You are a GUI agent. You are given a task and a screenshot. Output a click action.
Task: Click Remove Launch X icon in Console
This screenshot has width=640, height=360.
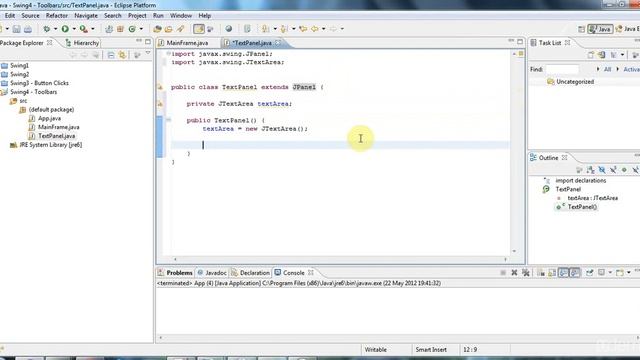514,273
